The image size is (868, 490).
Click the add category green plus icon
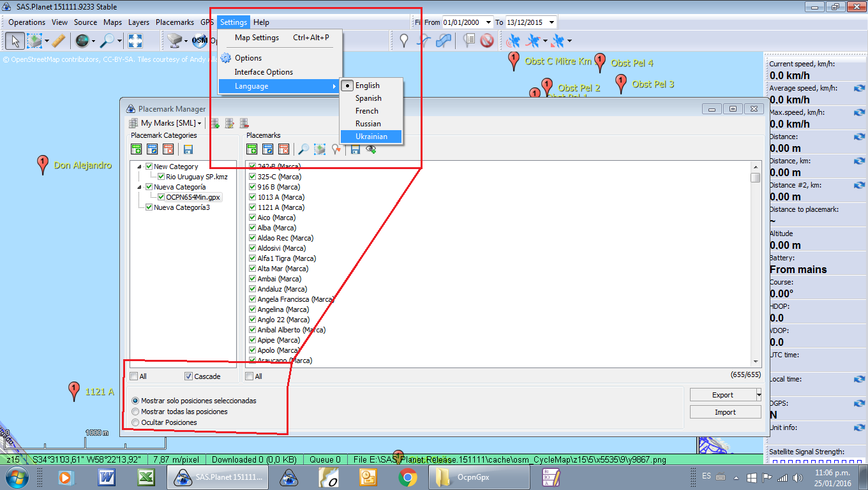click(137, 149)
